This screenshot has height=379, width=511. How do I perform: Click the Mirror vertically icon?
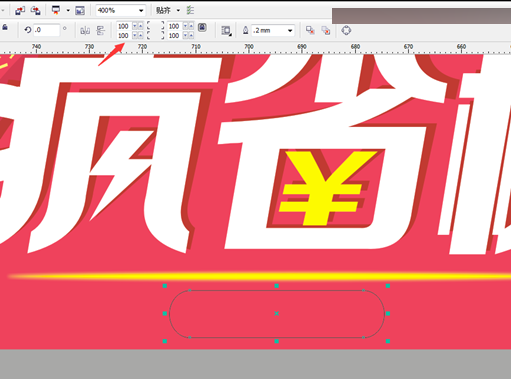(100, 31)
